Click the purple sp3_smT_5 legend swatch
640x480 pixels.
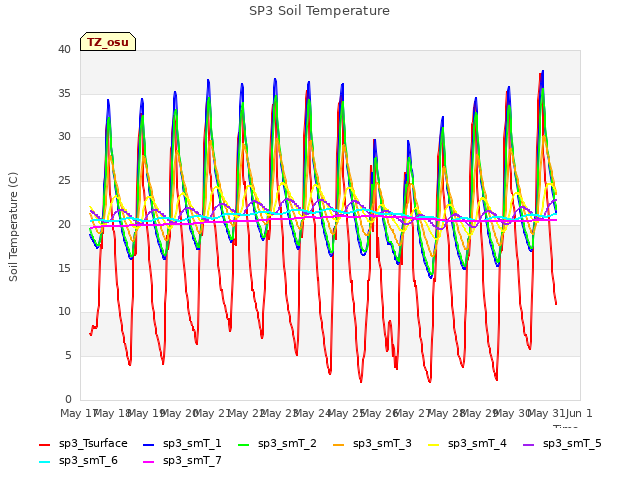(529, 444)
